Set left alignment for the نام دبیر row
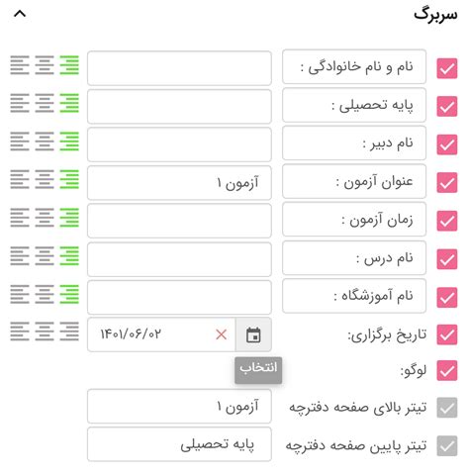 tap(20, 142)
